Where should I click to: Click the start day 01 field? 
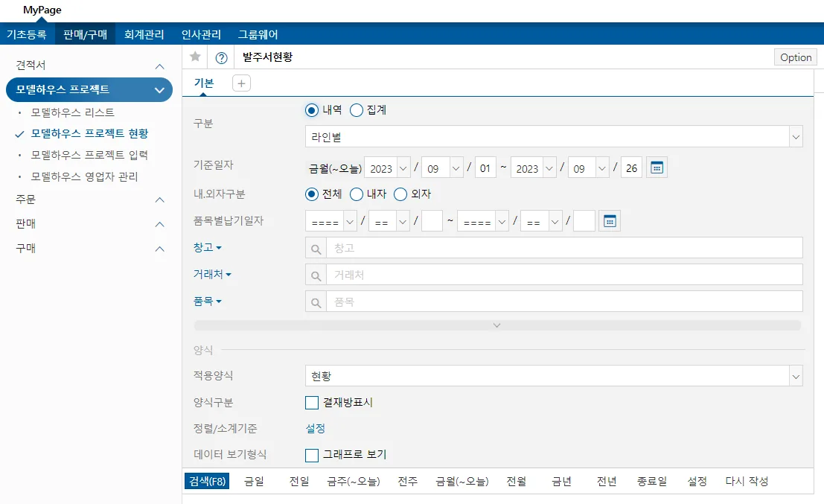tap(485, 168)
